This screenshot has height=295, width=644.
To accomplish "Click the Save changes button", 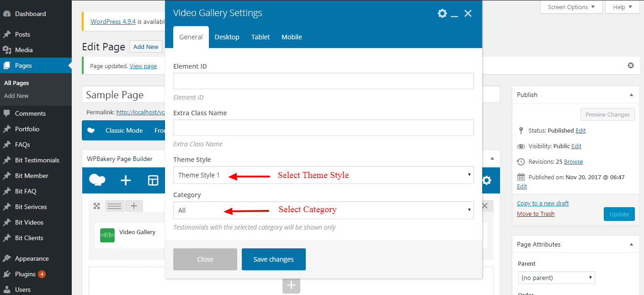I will (273, 259).
